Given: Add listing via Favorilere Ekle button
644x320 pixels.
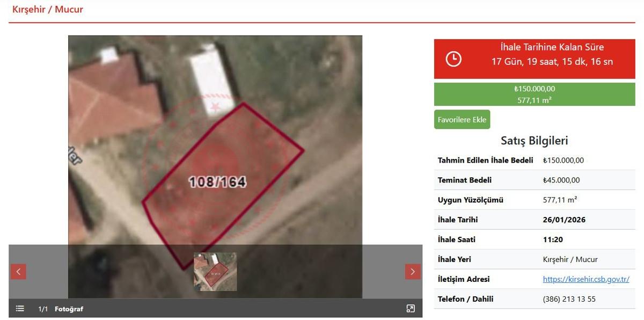Looking at the screenshot, I should 462,120.
